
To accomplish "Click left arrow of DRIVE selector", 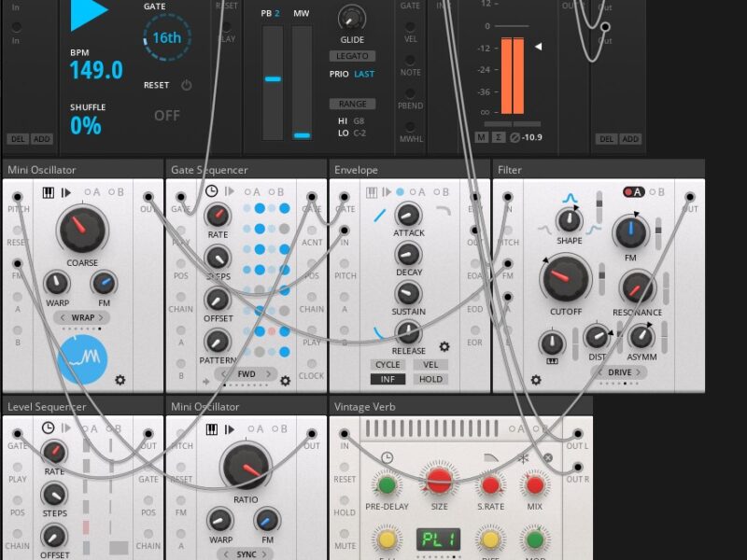I will 600,371.
